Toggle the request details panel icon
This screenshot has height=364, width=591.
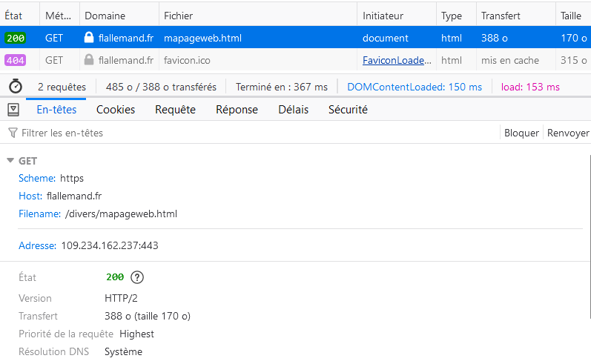(x=13, y=110)
